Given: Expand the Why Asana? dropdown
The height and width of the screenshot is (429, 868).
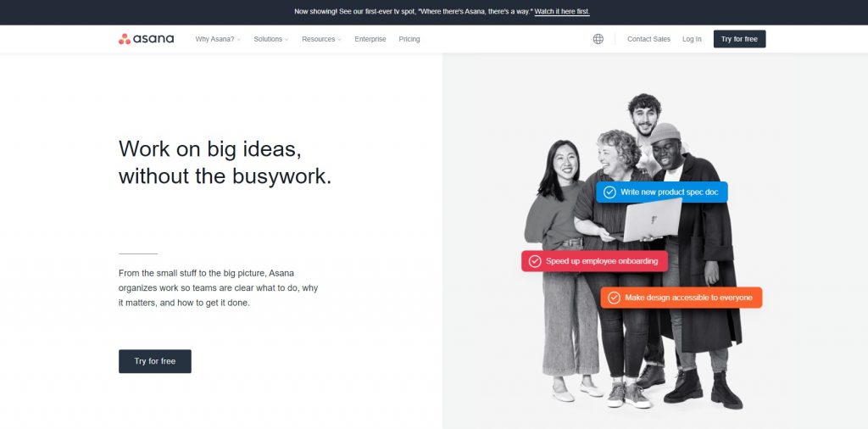Looking at the screenshot, I should [218, 39].
